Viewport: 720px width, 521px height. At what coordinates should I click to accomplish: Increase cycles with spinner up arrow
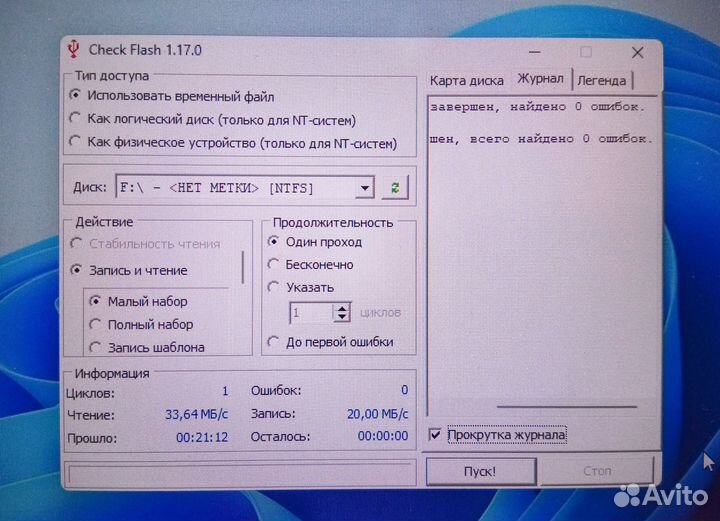[342, 308]
